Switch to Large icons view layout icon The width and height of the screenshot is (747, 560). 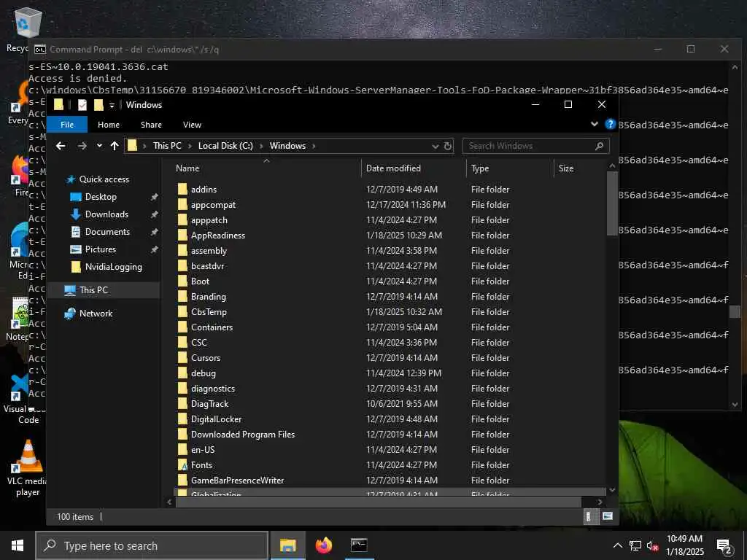608,517
